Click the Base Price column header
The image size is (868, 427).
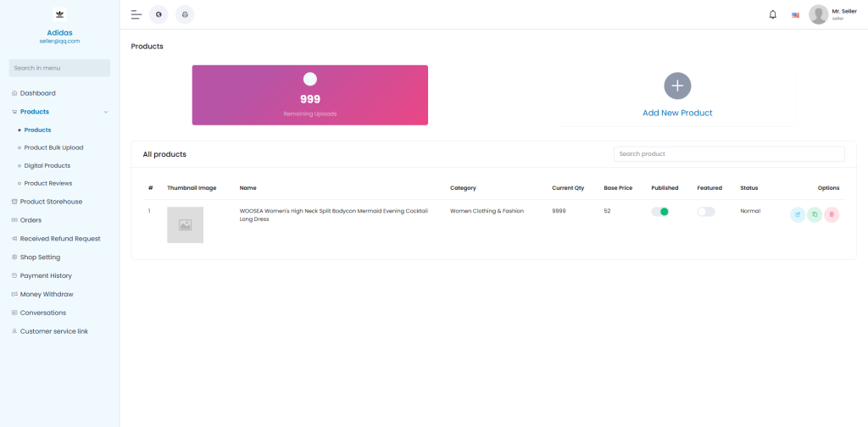coord(618,188)
